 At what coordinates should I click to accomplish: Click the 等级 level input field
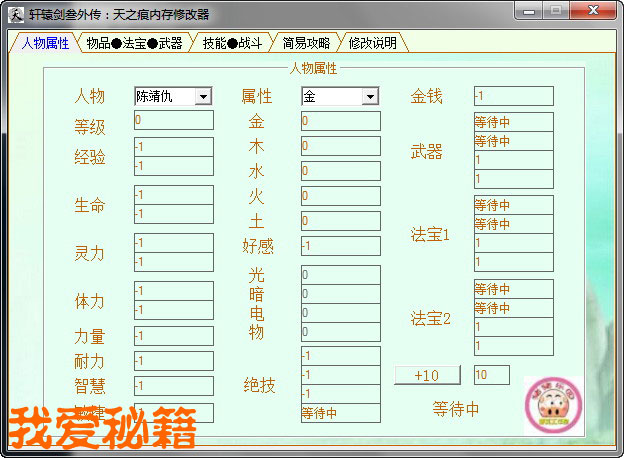(173, 120)
